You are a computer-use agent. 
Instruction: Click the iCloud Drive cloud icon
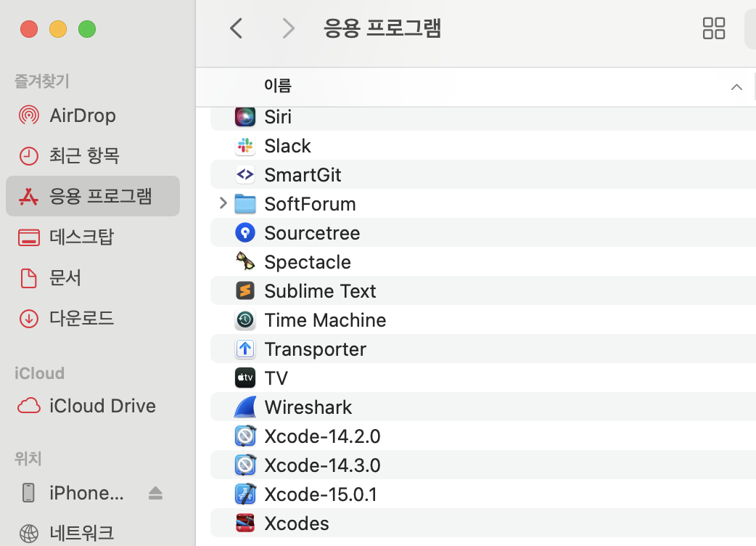pos(29,406)
